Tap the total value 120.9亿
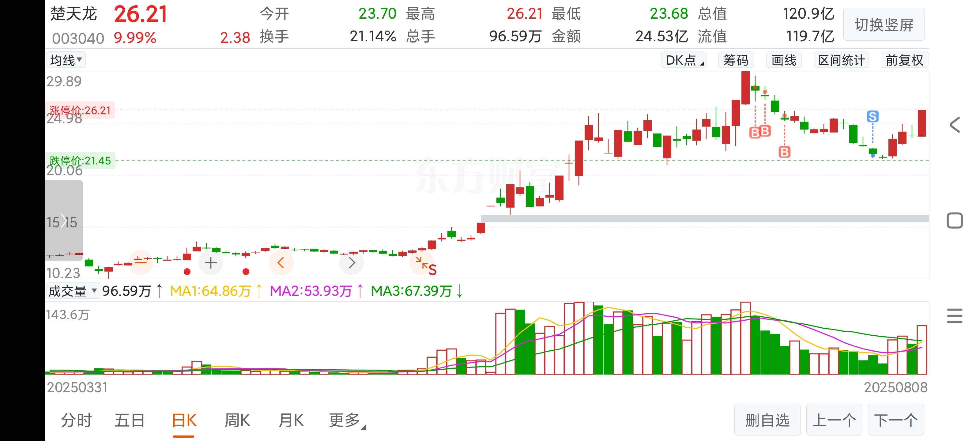This screenshot has width=980, height=441. pos(809,14)
